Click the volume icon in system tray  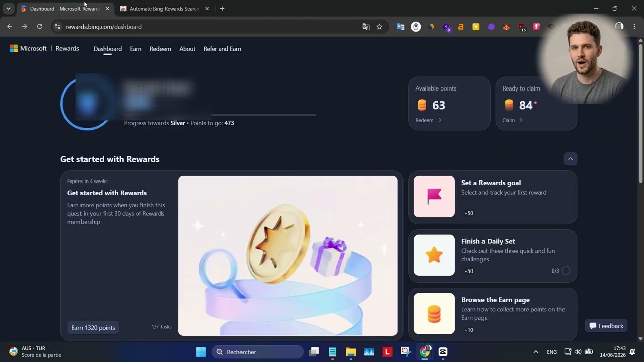pos(578,352)
